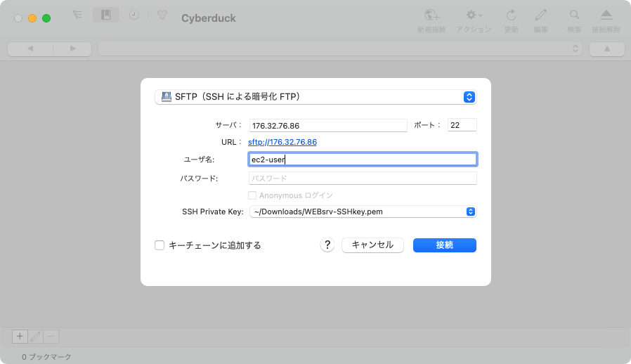Image resolution: width=631 pixels, height=364 pixels.
Task: Open the sftp://176.32.76.86 URL link
Action: [282, 142]
